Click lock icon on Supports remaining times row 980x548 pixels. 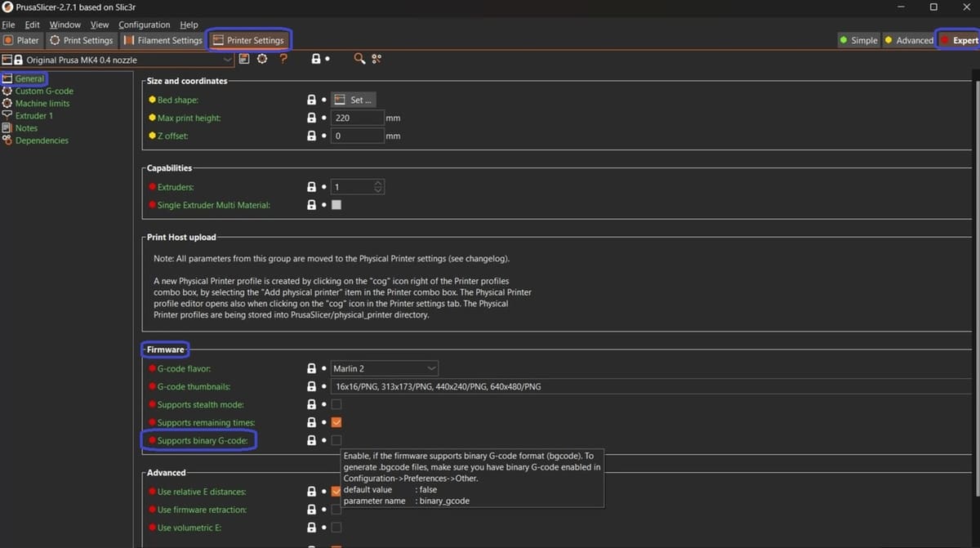pyautogui.click(x=311, y=422)
